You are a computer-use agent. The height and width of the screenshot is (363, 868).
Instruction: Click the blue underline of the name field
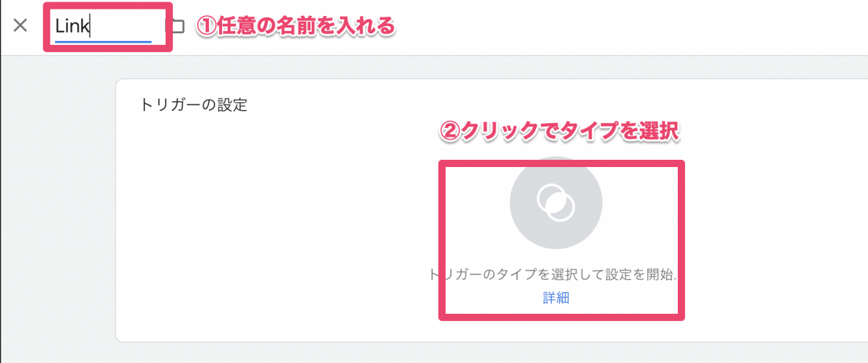(103, 42)
